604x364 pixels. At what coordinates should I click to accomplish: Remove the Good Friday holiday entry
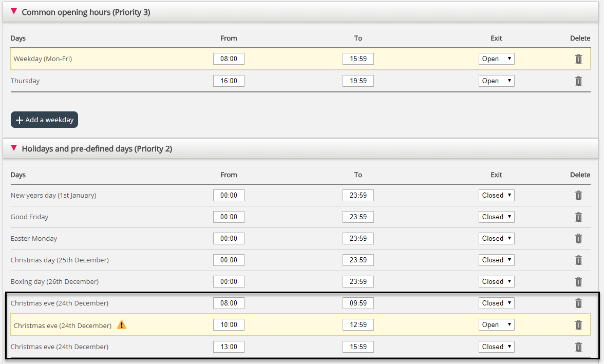578,217
